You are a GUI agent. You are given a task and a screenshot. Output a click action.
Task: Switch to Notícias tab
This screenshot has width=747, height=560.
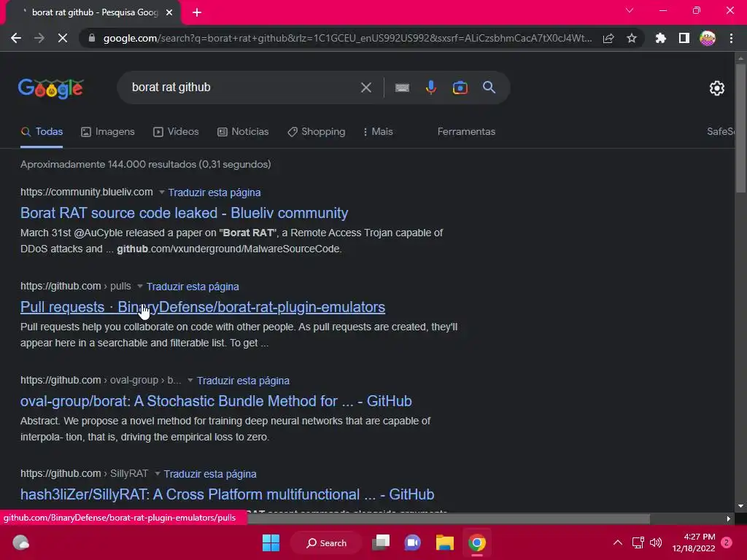(x=243, y=132)
